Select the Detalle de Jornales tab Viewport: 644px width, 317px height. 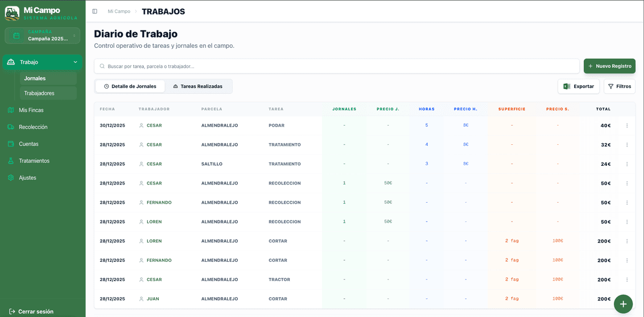click(x=130, y=86)
